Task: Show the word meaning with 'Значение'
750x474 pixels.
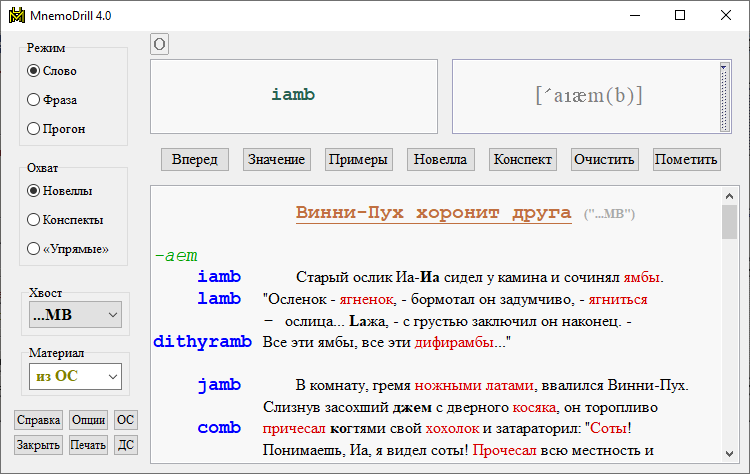Action: coord(276,160)
